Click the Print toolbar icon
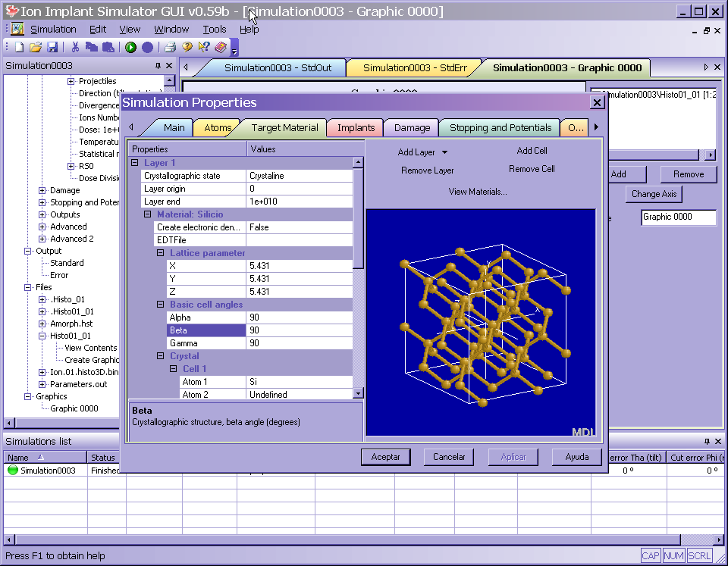 (171, 47)
